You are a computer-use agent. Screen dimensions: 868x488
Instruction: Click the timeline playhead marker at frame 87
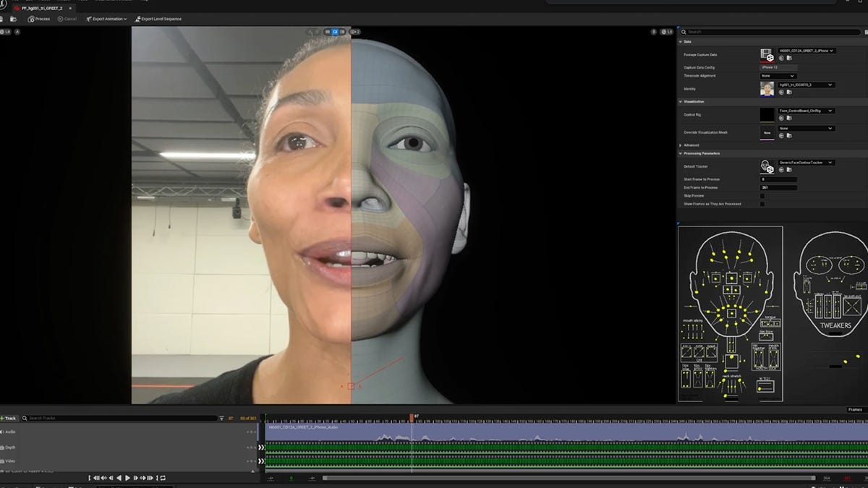[x=412, y=417]
